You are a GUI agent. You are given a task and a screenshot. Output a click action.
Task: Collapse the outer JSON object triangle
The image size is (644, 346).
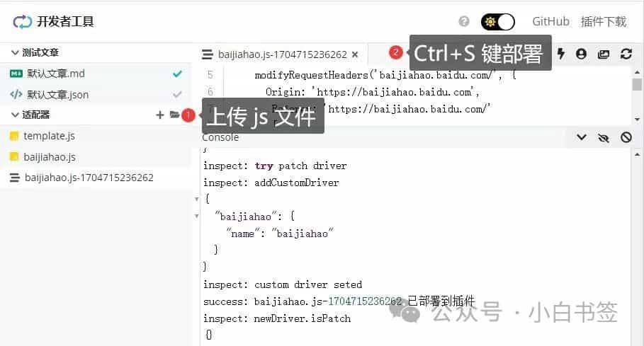[197, 200]
